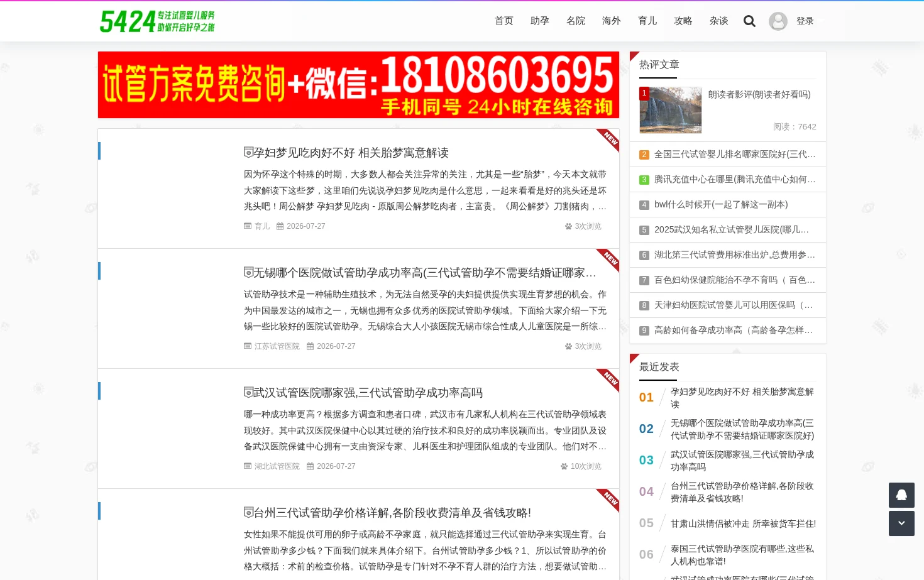Viewport: 924px width, 580px height.
Task: Click the 江苏试管医院 category tag
Action: click(277, 346)
